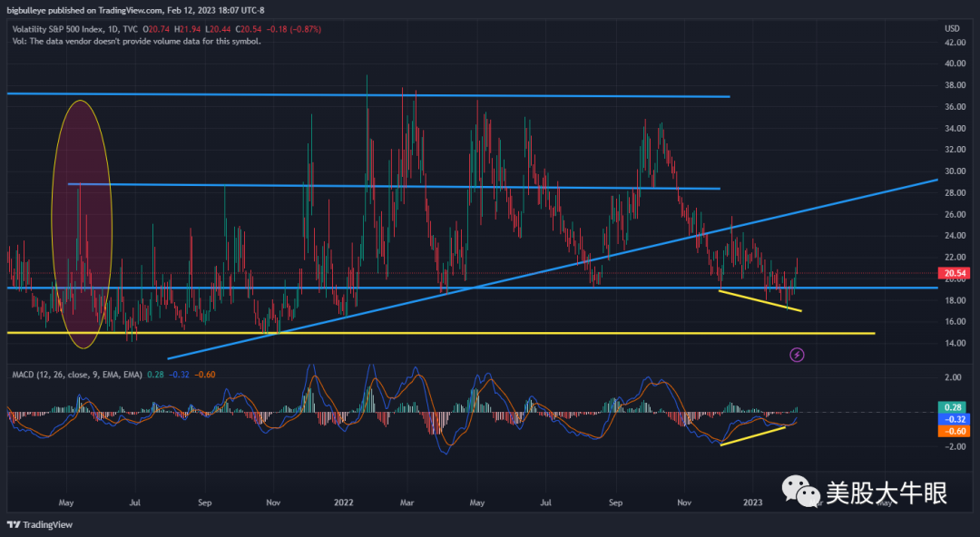Click the 14.00 price axis label
Screen dimensions: 980x537
click(955, 343)
